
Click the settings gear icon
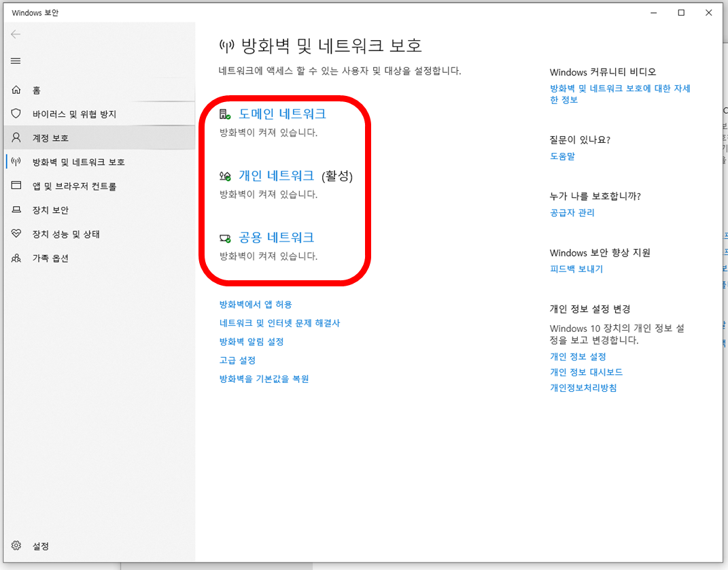[16, 546]
